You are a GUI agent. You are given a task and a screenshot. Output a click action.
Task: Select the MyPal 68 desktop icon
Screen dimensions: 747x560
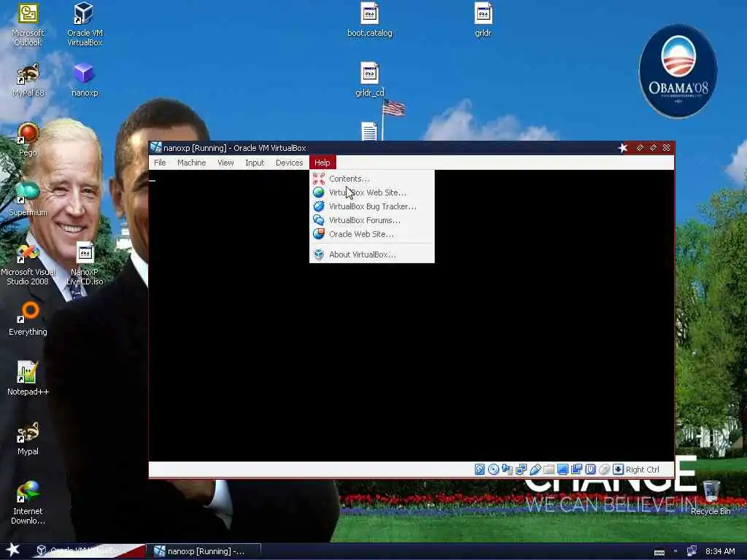point(28,80)
